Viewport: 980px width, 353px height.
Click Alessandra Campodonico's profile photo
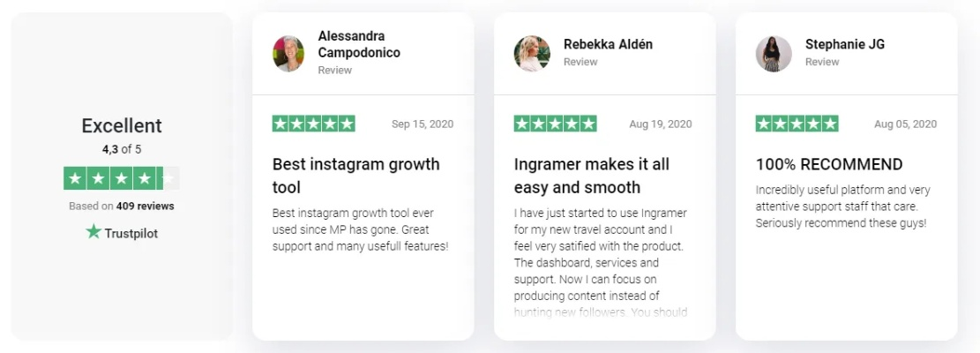[288, 54]
